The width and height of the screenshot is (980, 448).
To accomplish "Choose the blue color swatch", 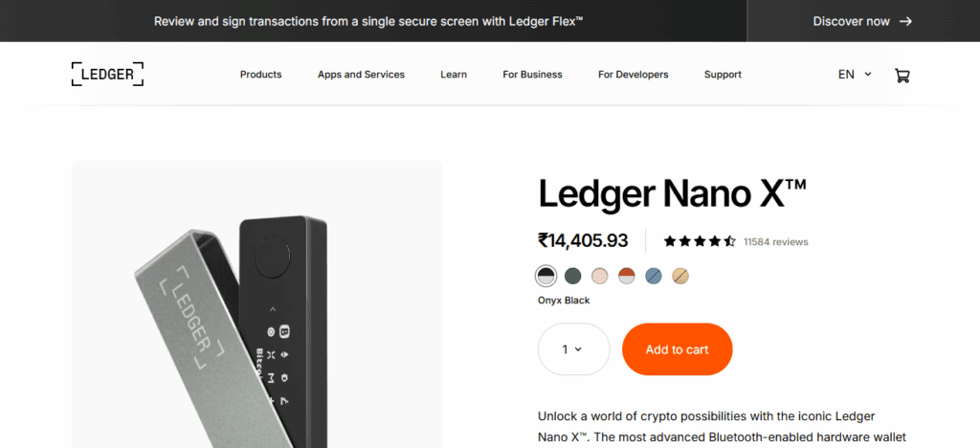I will [x=654, y=277].
